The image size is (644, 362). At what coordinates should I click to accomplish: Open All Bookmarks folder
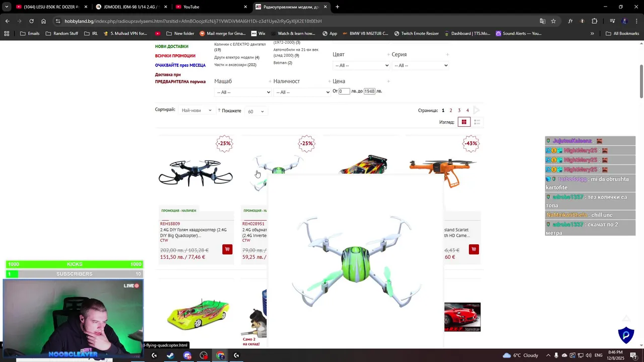pyautogui.click(x=622, y=34)
